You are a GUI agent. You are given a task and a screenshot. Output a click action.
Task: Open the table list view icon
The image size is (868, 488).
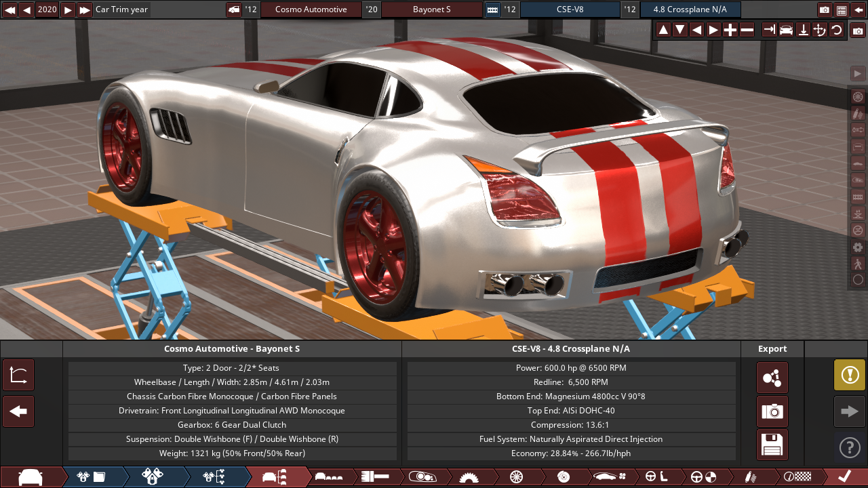click(842, 9)
